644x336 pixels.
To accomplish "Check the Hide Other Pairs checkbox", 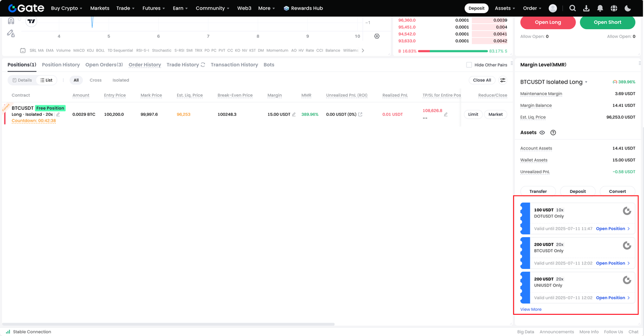I will 469,65.
